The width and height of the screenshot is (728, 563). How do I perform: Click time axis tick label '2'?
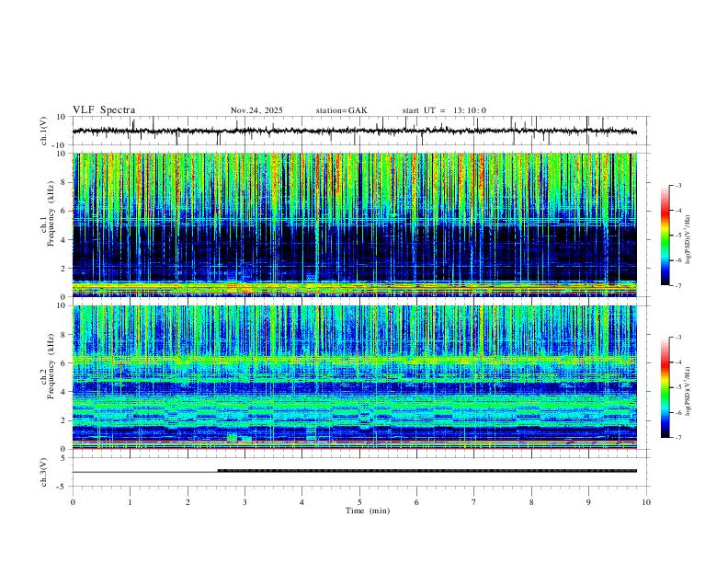(188, 502)
